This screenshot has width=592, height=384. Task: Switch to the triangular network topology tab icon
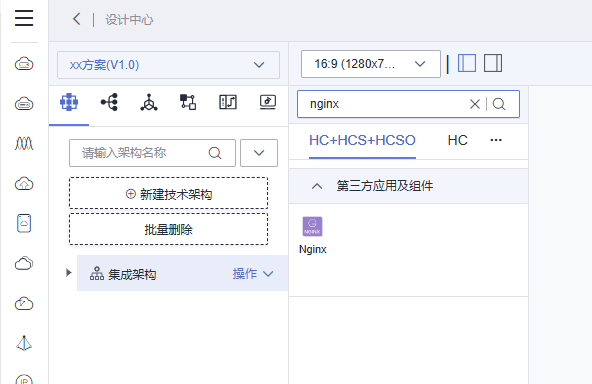[x=149, y=102]
